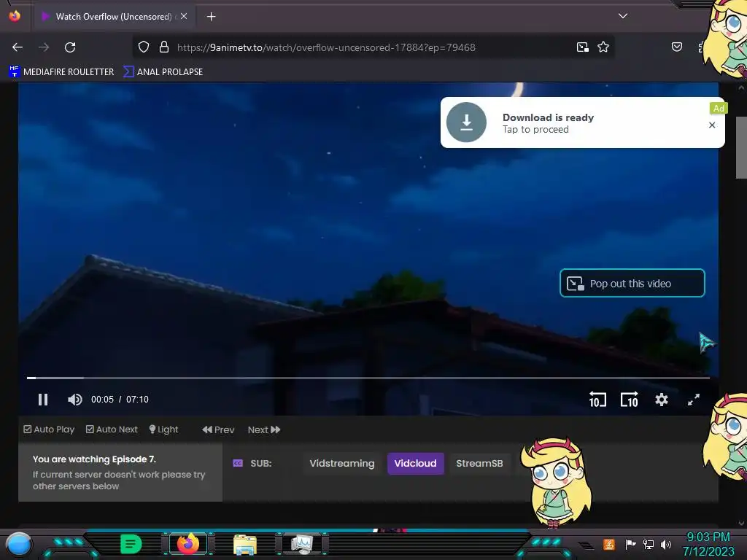Close the Download is ready ad
747x560 pixels.
[712, 125]
